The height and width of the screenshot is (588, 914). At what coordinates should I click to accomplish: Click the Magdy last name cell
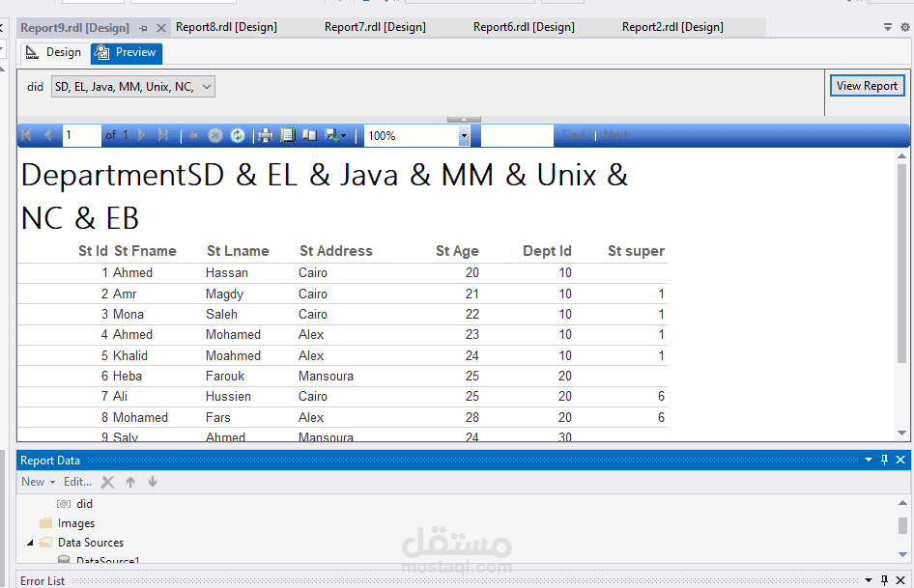[x=224, y=294]
